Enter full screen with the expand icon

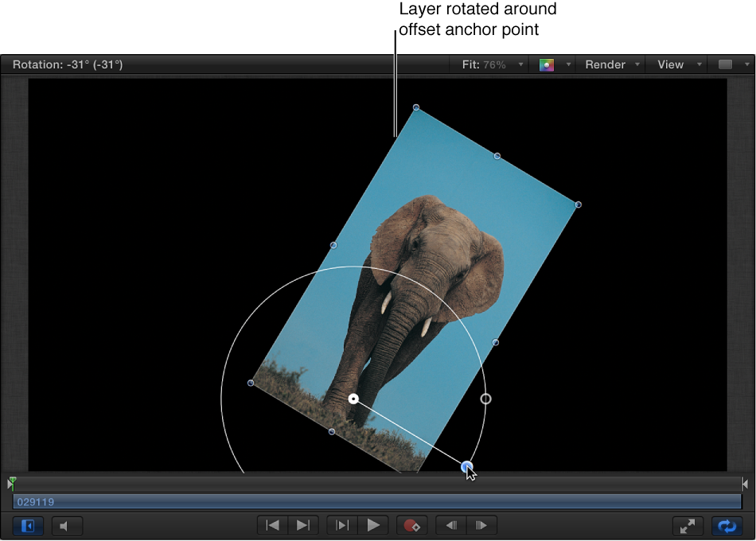(688, 526)
